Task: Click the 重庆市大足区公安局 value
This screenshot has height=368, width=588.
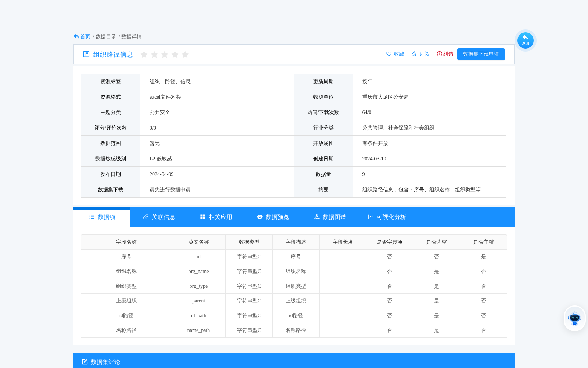Action: pyautogui.click(x=386, y=97)
